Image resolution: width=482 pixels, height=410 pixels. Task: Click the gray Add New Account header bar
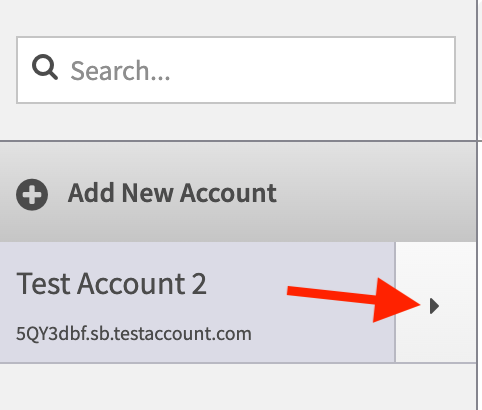click(238, 193)
